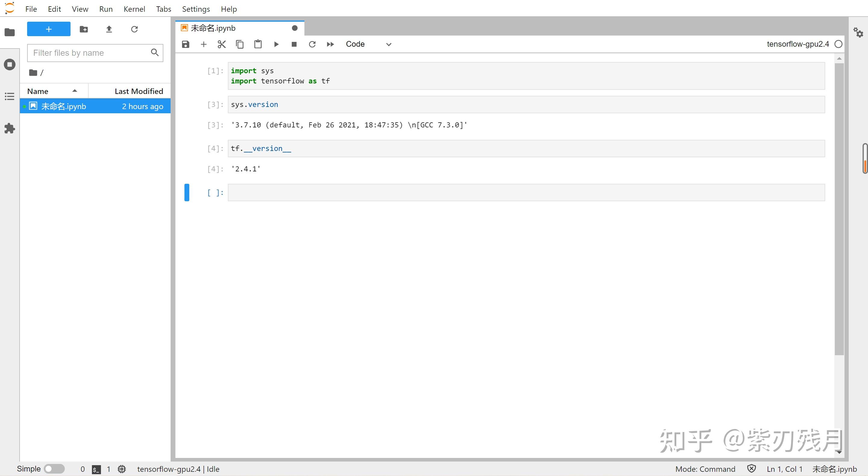The image size is (868, 476).
Task: Restart the kernel with circular arrow icon
Action: [x=312, y=44]
